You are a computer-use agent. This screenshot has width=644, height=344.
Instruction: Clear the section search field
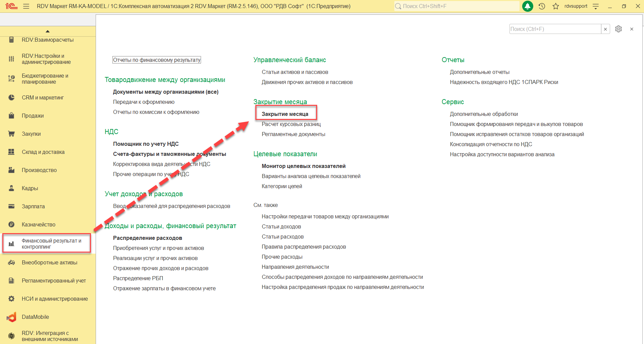pyautogui.click(x=605, y=29)
